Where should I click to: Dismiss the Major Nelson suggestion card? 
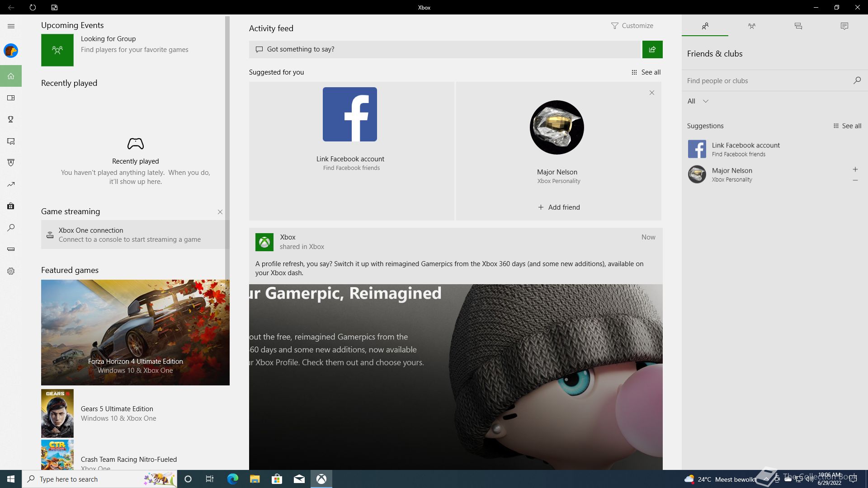pyautogui.click(x=652, y=93)
